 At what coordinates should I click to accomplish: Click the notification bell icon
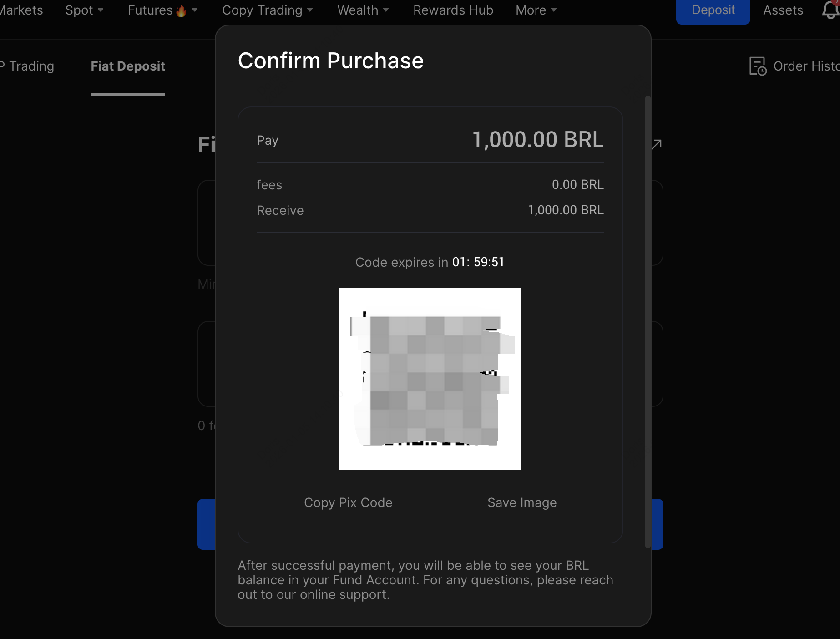tap(830, 10)
